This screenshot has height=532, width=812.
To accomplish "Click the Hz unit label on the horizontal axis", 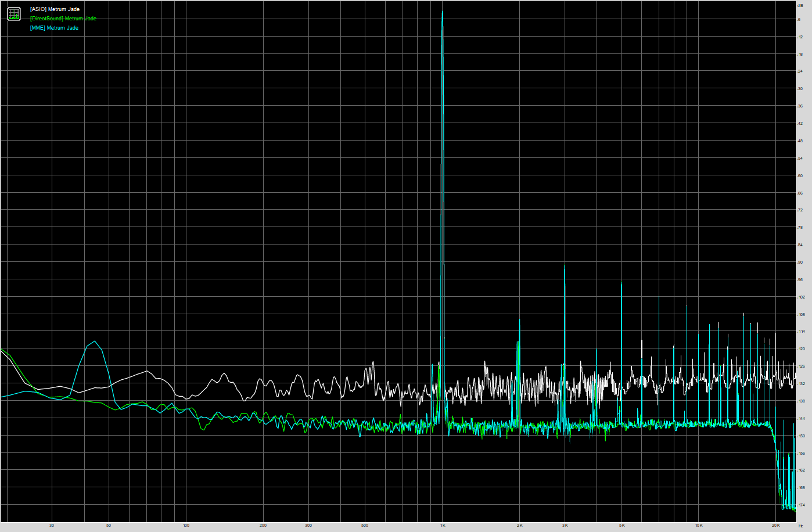I will coord(801,526).
